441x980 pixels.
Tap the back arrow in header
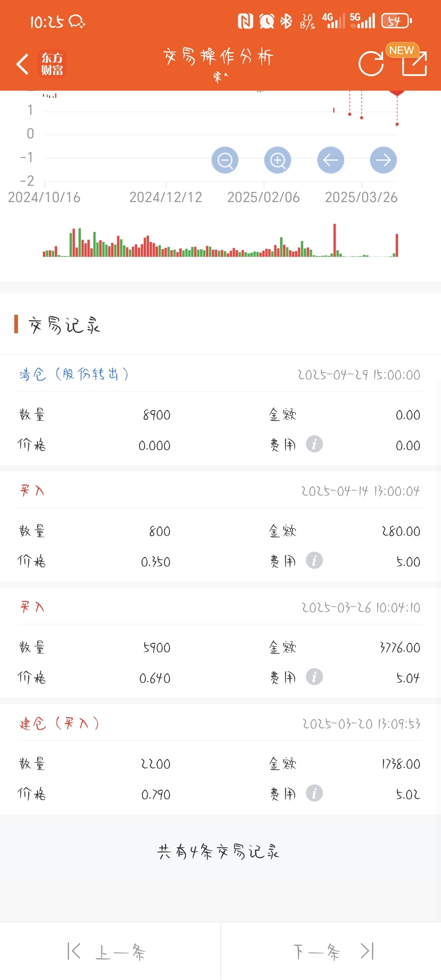pyautogui.click(x=22, y=64)
